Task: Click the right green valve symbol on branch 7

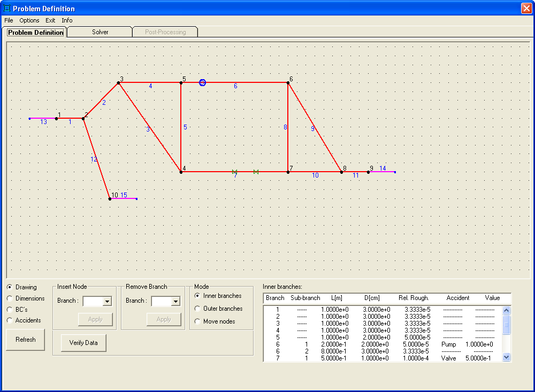Action: pyautogui.click(x=256, y=172)
